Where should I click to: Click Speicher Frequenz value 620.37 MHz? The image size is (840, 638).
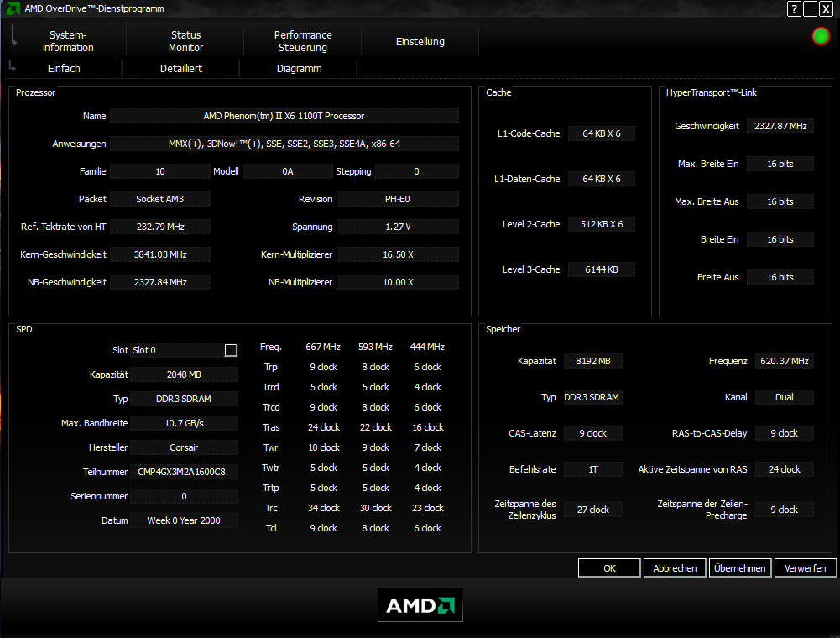coord(785,361)
